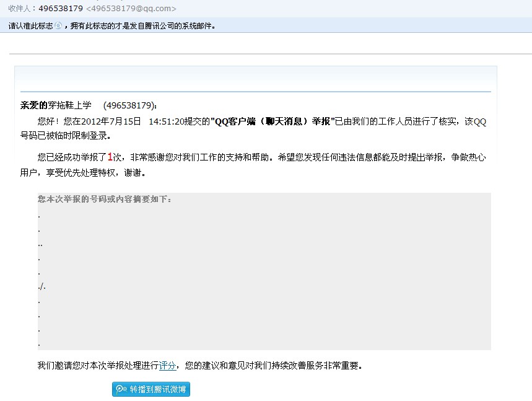Click the ".." line in the summary box
The height and width of the screenshot is (401, 532).
pyautogui.click(x=40, y=245)
